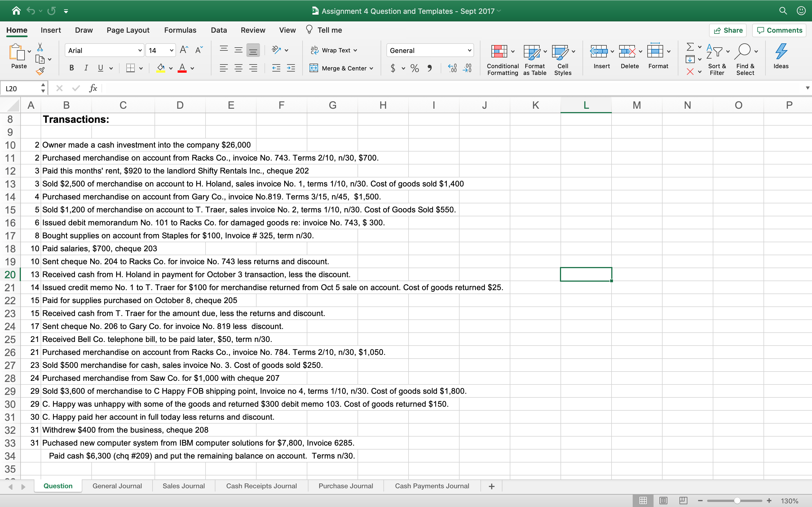Switch to the Formulas ribbon tab
This screenshot has width=812, height=507.
point(180,30)
